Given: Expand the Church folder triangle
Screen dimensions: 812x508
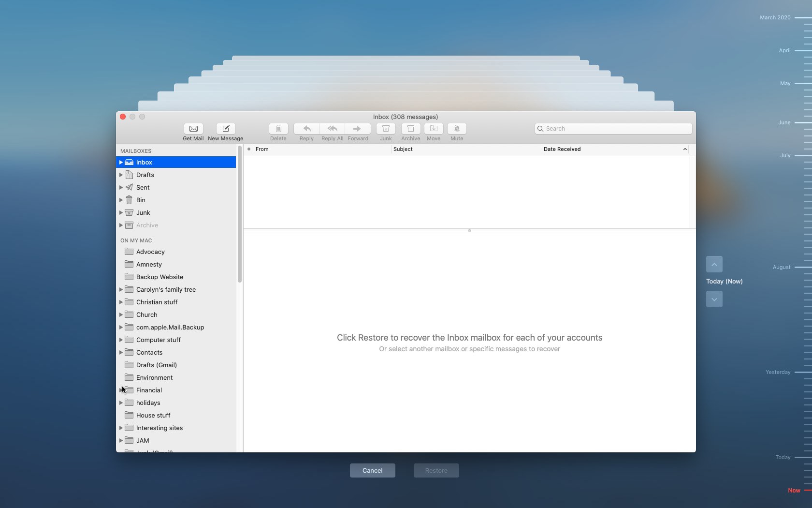Looking at the screenshot, I should click(121, 314).
